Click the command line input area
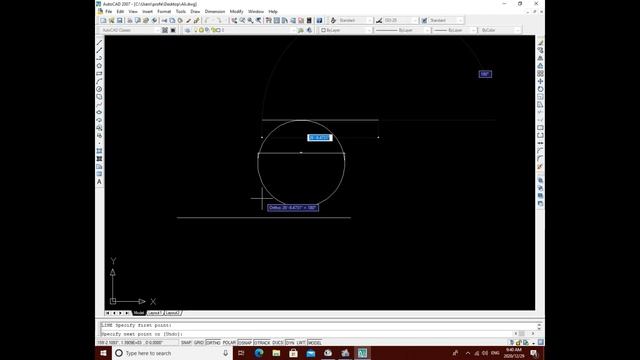This screenshot has width=640, height=360. 306,334
